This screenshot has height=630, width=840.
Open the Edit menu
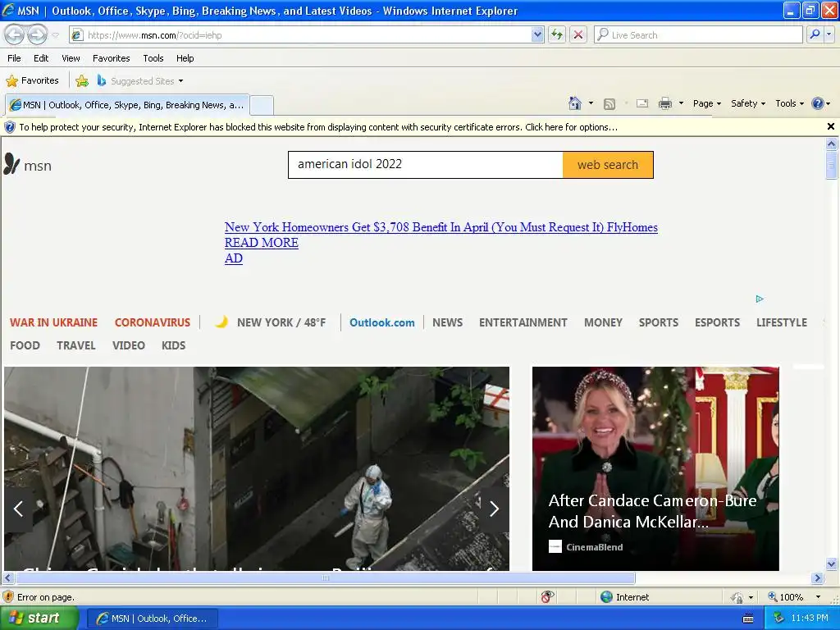(x=41, y=58)
